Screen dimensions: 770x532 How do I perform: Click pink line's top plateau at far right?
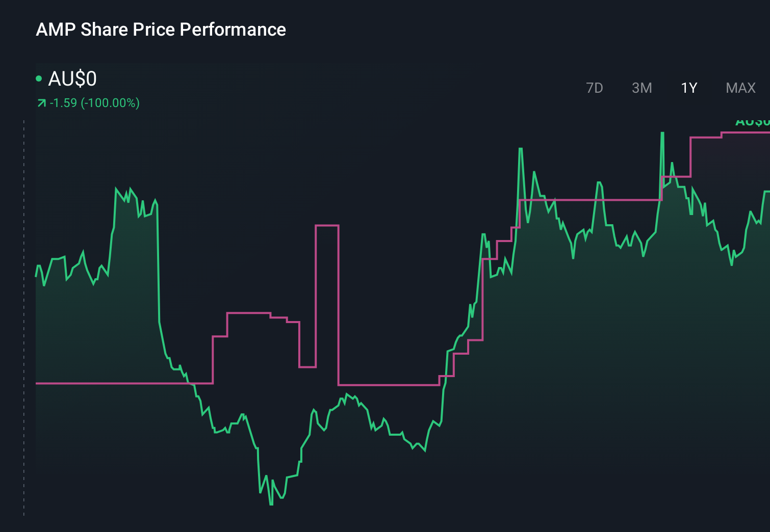point(746,132)
